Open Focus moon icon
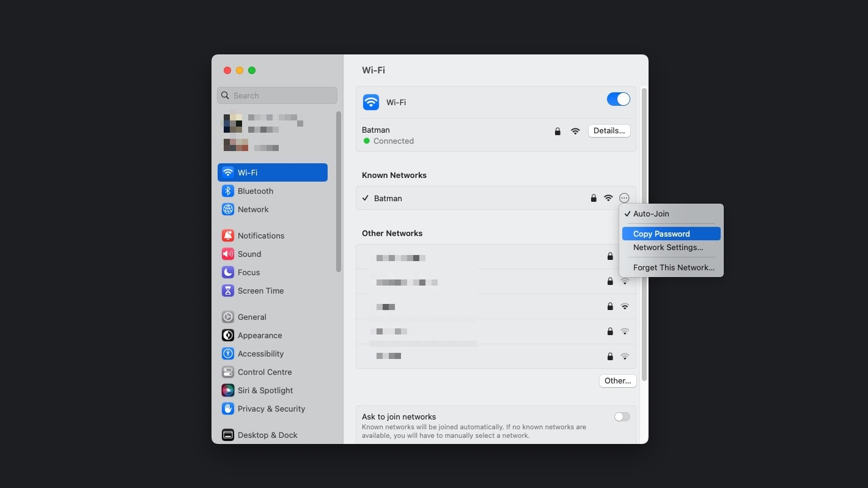 [x=227, y=272]
